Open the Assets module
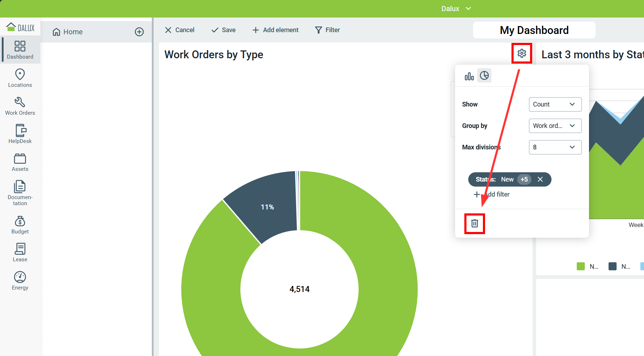Image resolution: width=644 pixels, height=356 pixels. 20,162
